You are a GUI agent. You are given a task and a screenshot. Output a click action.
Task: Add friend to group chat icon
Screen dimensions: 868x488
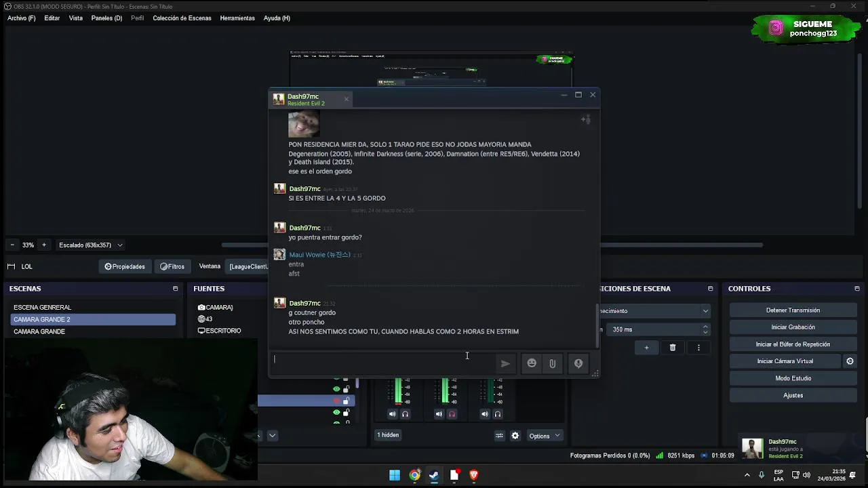[x=586, y=120]
